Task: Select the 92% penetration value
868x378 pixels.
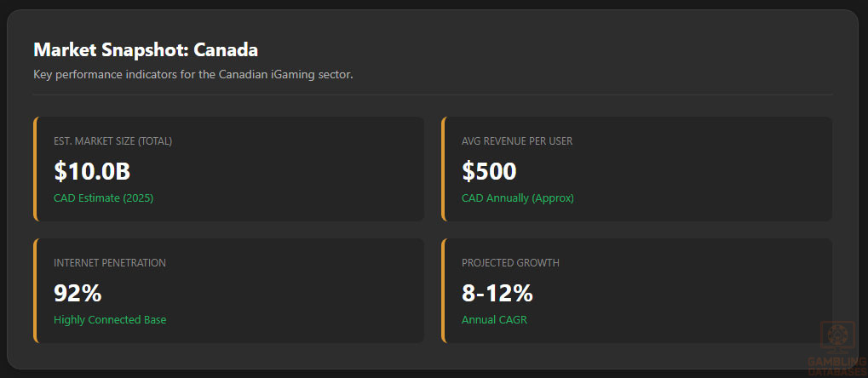Action: 78,293
